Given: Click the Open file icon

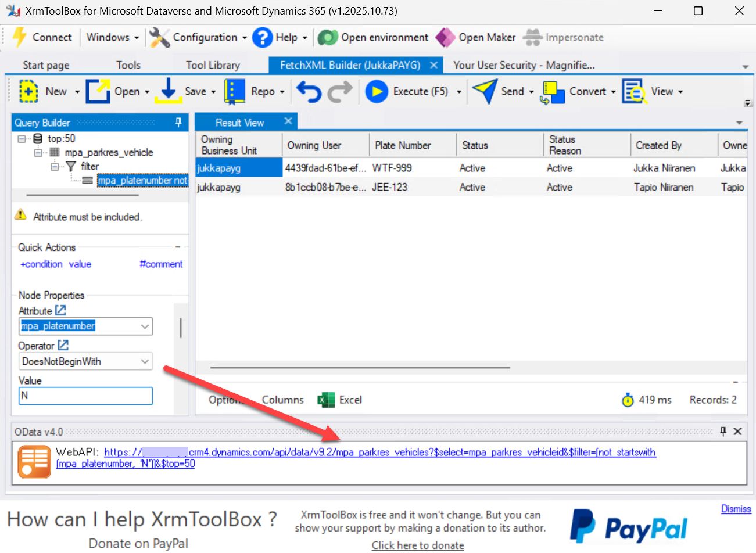Looking at the screenshot, I should [98, 91].
